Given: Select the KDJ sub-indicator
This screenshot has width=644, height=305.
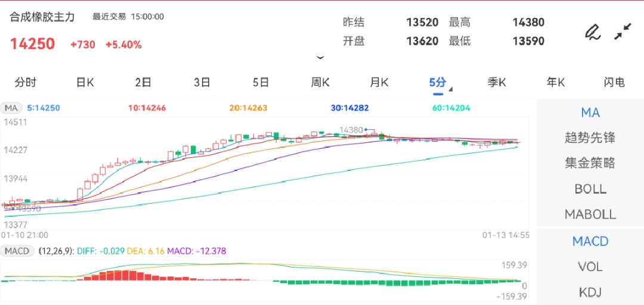Looking at the screenshot, I should [x=590, y=292].
